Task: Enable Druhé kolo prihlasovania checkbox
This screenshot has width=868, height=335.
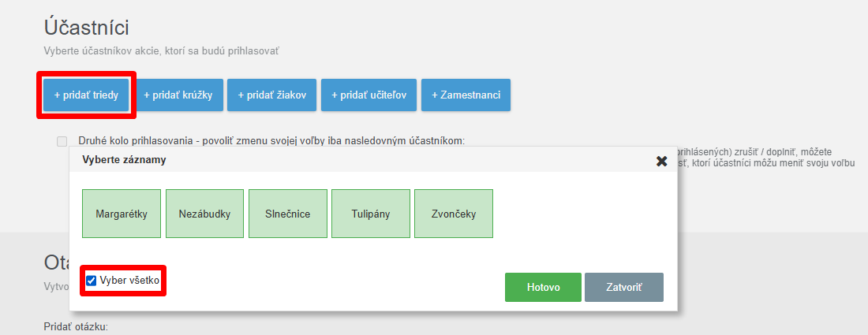Action: (x=62, y=141)
